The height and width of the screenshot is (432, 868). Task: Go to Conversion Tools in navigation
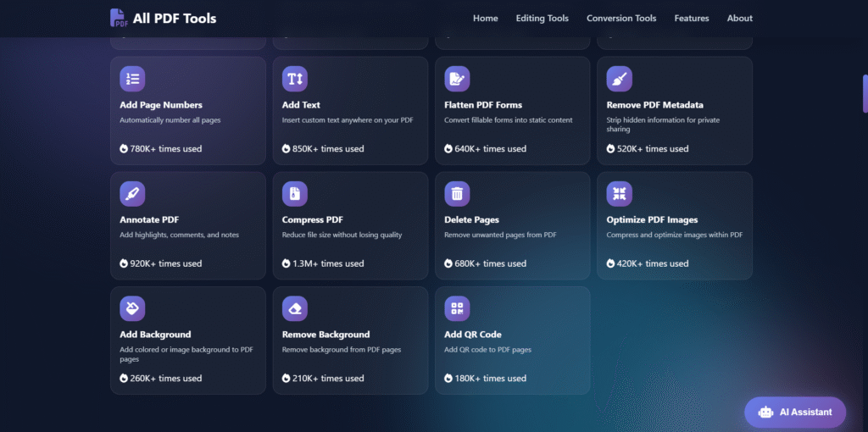coord(621,18)
